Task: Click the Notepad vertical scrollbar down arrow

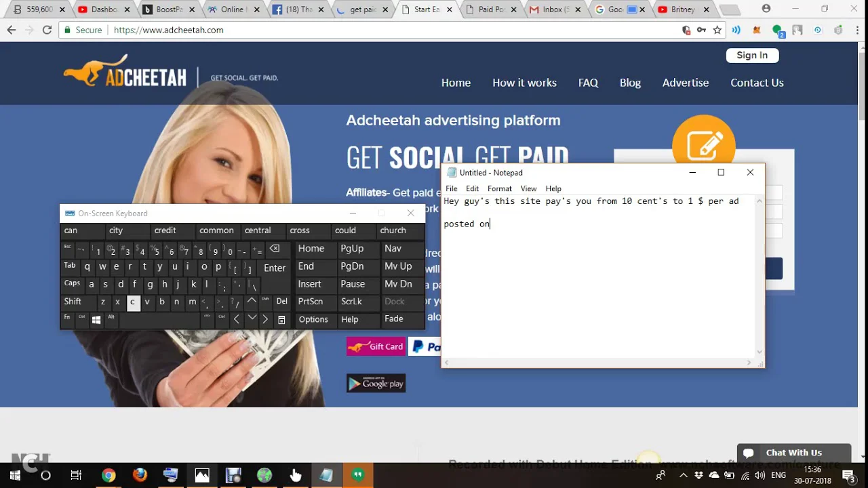Action: click(759, 352)
